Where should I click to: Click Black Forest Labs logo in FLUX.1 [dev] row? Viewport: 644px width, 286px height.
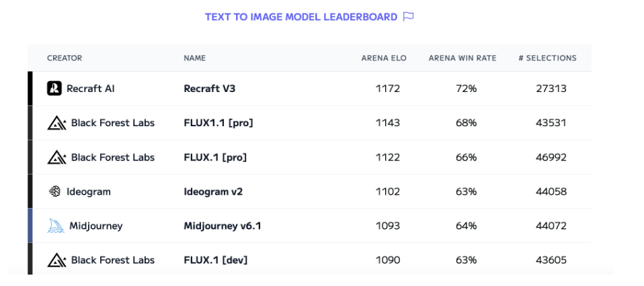(x=56, y=260)
